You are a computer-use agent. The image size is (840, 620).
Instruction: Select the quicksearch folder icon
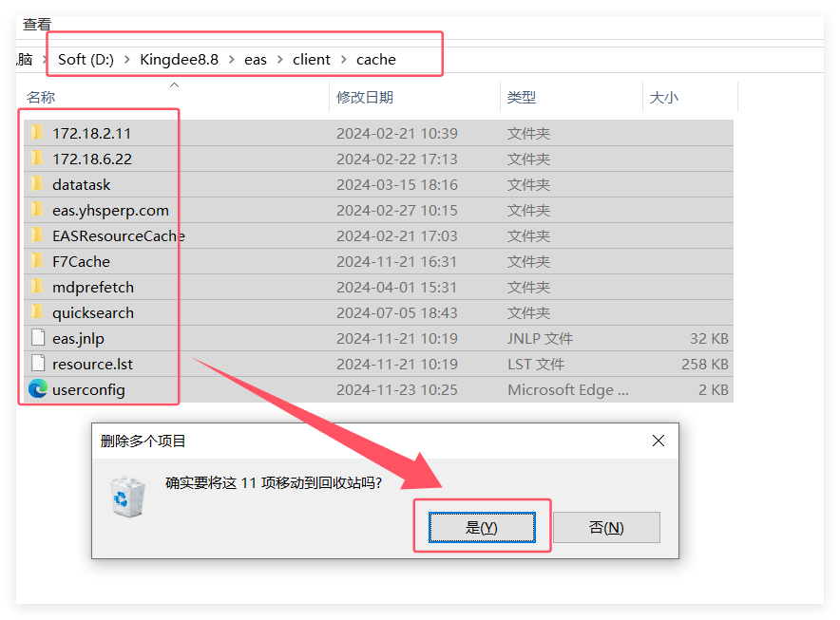pos(37,312)
